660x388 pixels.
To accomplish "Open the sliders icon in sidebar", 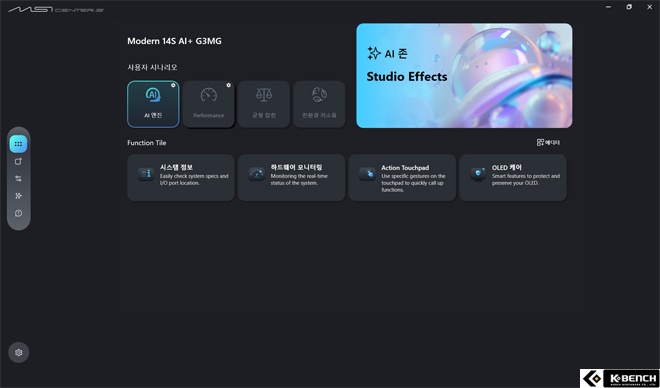I will point(19,179).
